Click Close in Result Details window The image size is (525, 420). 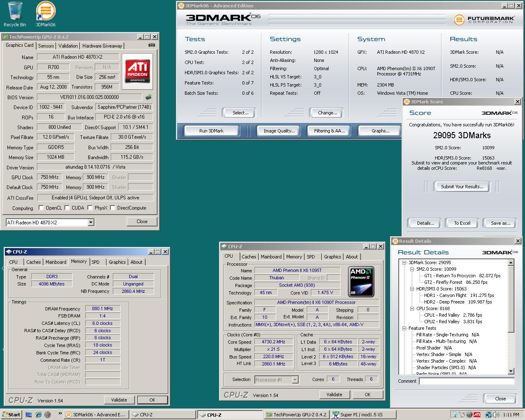pyautogui.click(x=500, y=399)
